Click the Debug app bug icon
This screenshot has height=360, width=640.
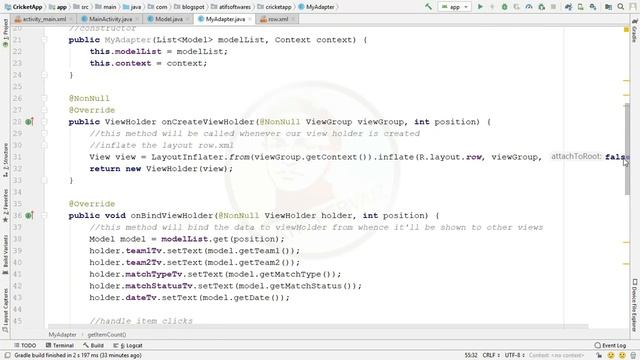(504, 7)
